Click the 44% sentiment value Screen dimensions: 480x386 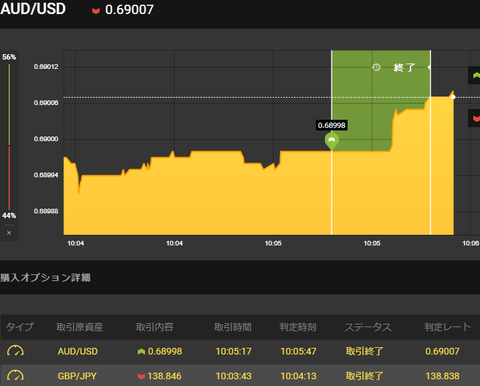click(x=9, y=216)
